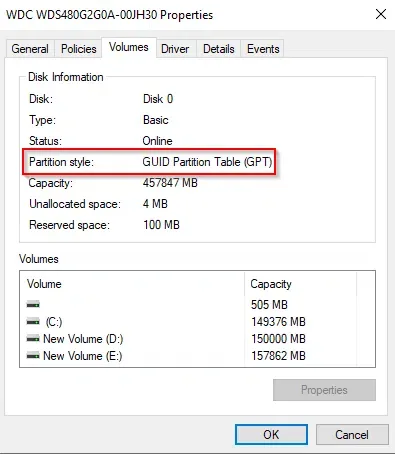Screen dimensions: 395x454
Task: Show the Events tab
Action: click(x=263, y=49)
